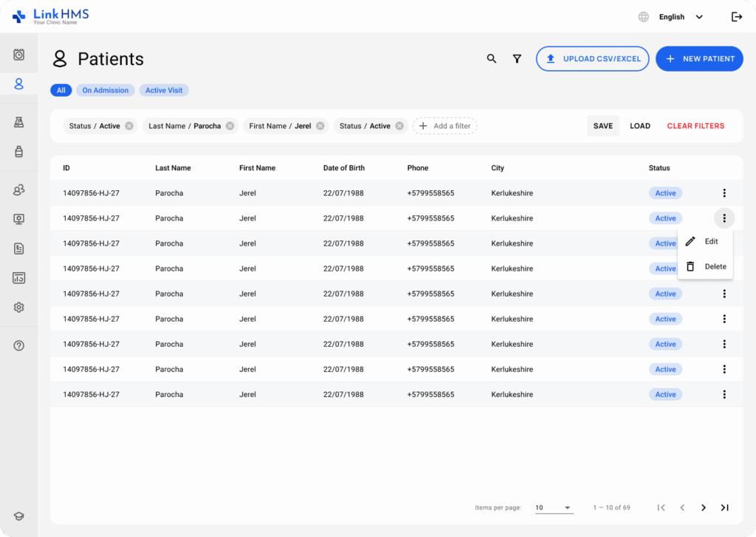Open Add a filter selector
Screen dimensions: 756x537
pyautogui.click(x=444, y=125)
